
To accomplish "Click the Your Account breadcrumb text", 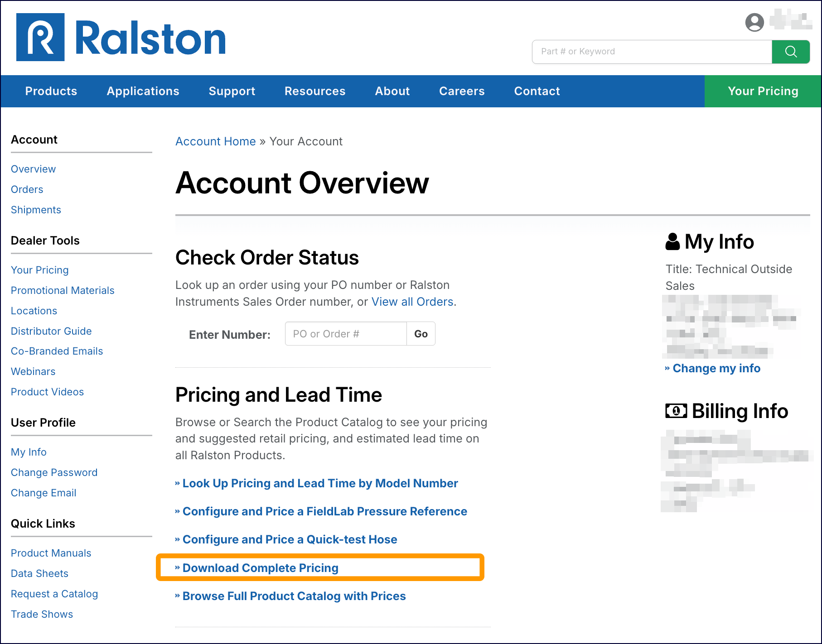I will click(x=306, y=141).
